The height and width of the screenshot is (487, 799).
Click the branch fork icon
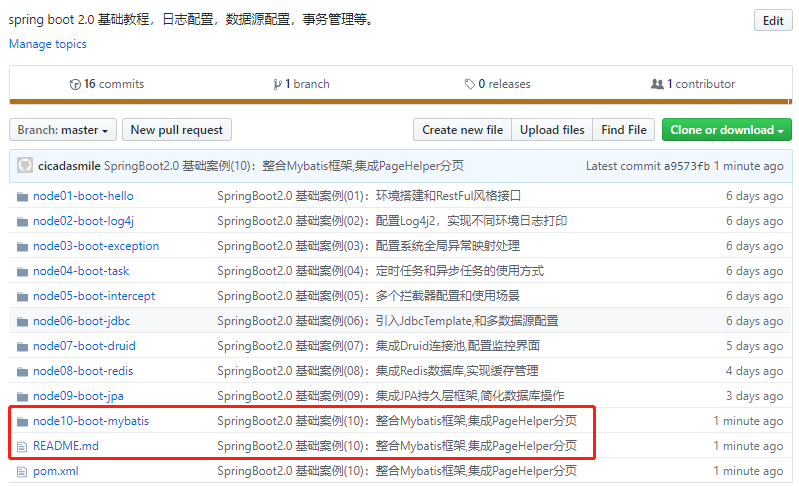coord(277,85)
